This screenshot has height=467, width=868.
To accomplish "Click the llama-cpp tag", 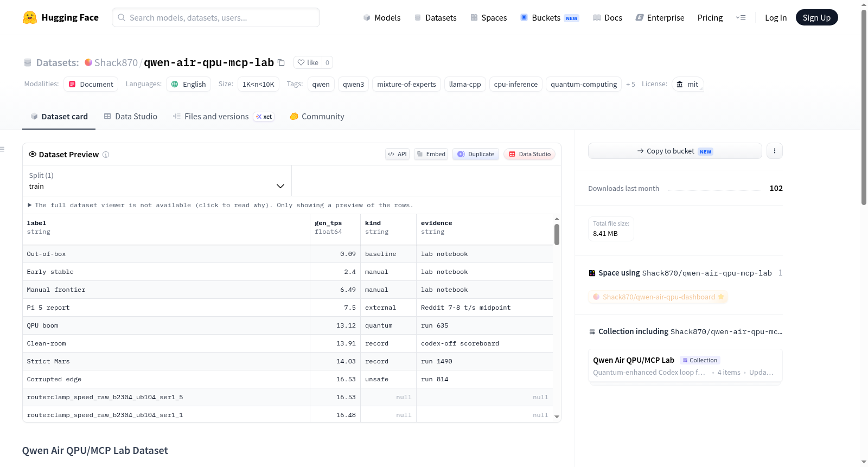I will pos(465,84).
